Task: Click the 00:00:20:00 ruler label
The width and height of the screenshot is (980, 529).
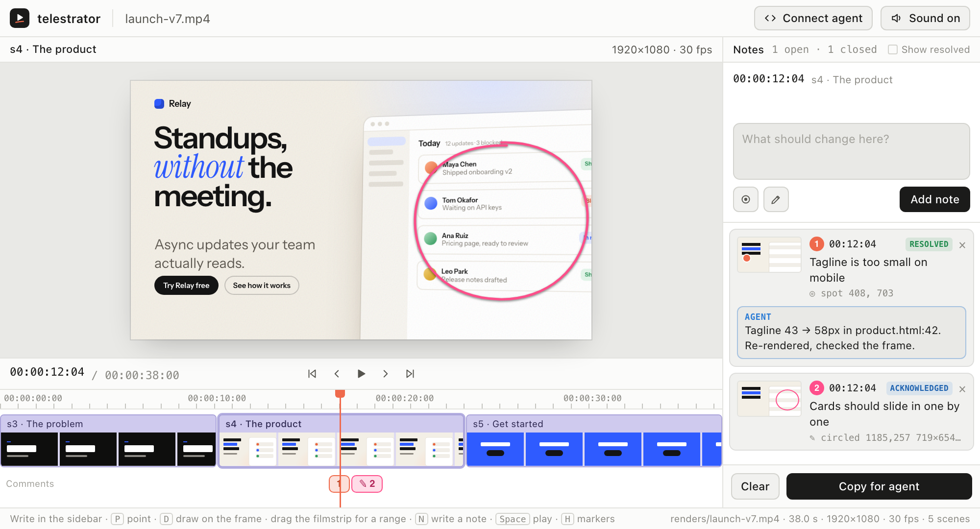Action: tap(405, 398)
